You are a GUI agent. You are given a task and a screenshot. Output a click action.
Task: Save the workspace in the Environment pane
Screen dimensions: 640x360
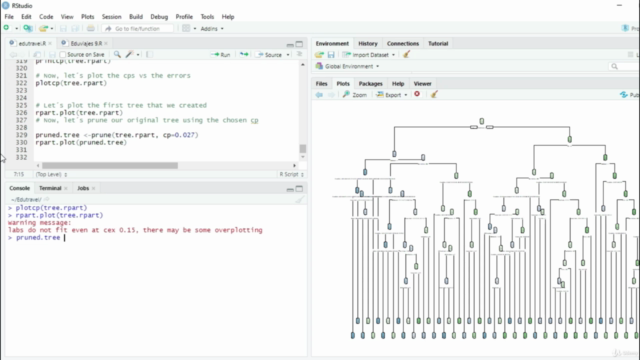coord(331,55)
